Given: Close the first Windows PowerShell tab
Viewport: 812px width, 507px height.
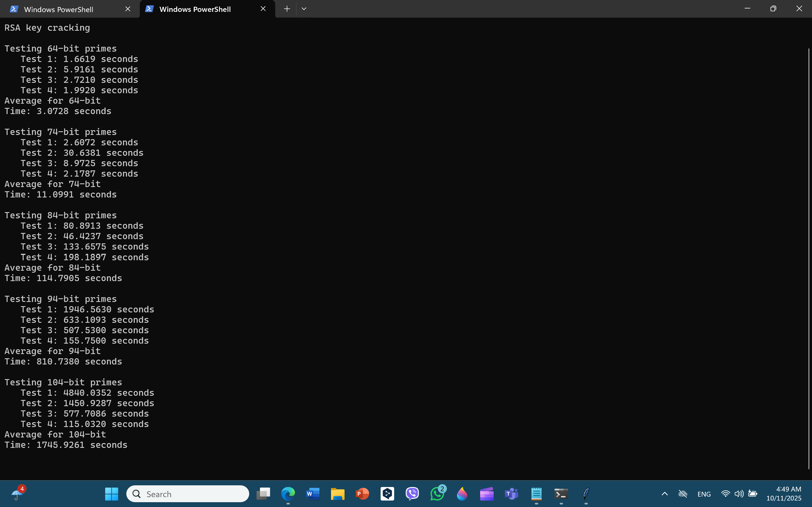Looking at the screenshot, I should 128,9.
